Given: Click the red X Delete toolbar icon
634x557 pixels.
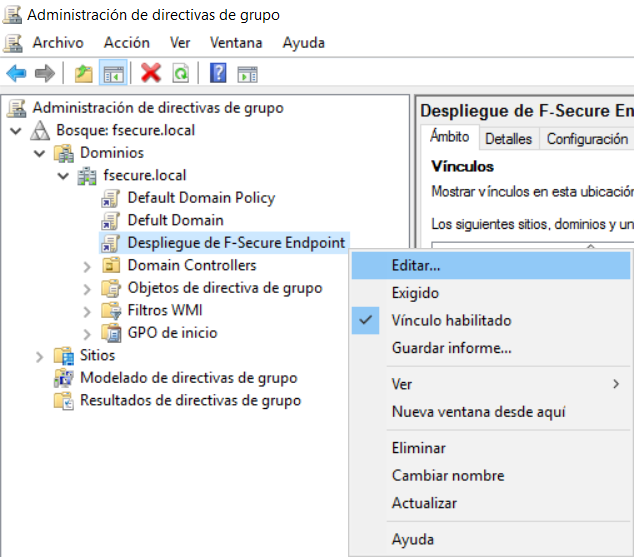Looking at the screenshot, I should tap(151, 73).
